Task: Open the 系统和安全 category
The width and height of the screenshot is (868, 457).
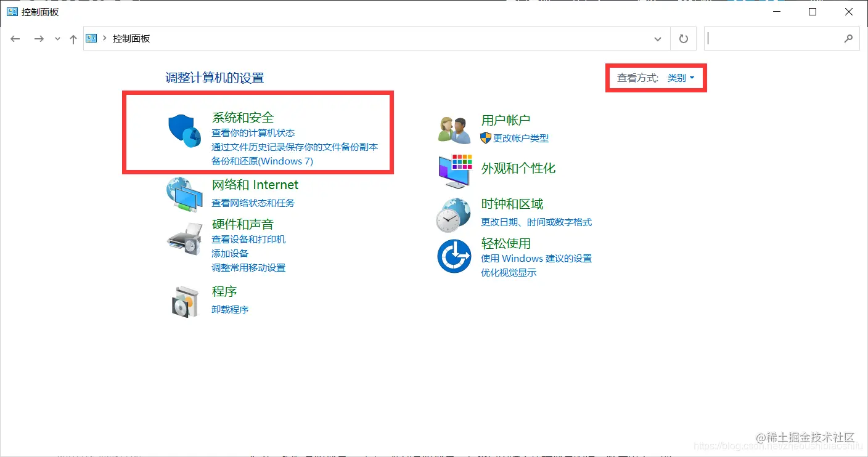Action: click(243, 117)
